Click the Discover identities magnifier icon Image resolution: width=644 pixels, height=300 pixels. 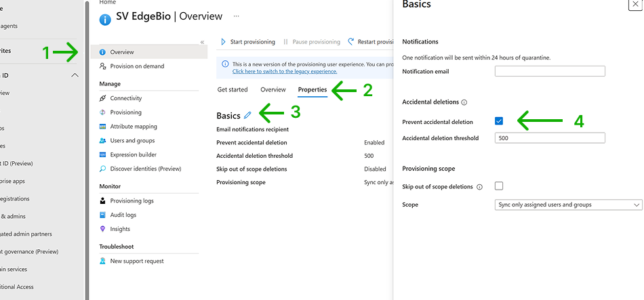coord(102,169)
